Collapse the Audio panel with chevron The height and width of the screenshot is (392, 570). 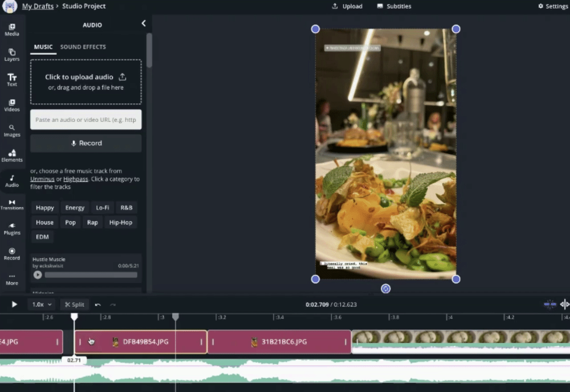coord(143,24)
